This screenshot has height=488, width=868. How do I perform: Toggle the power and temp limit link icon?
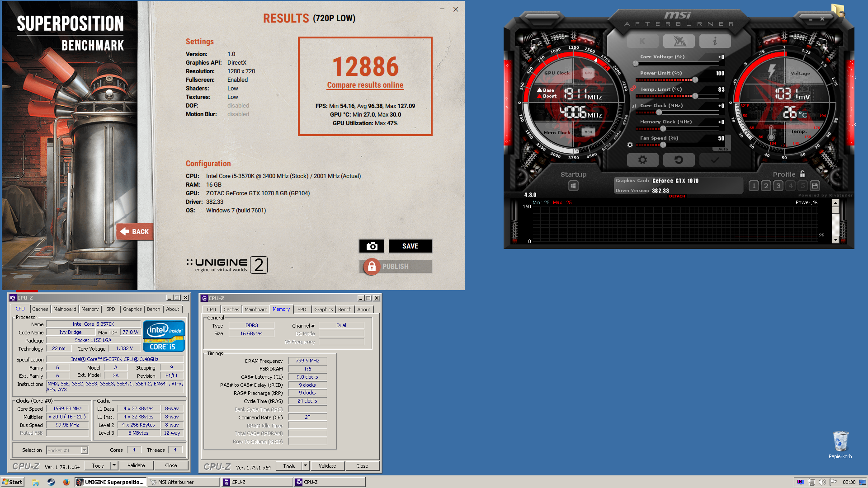[x=633, y=88]
